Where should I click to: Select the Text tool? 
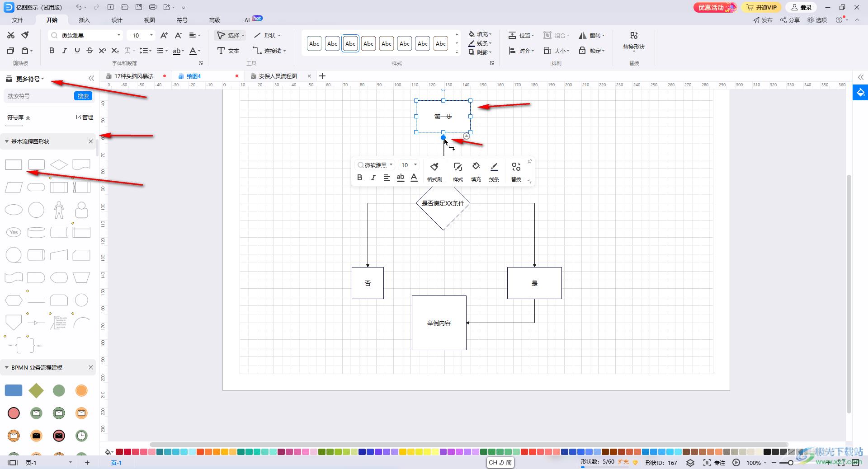228,51
